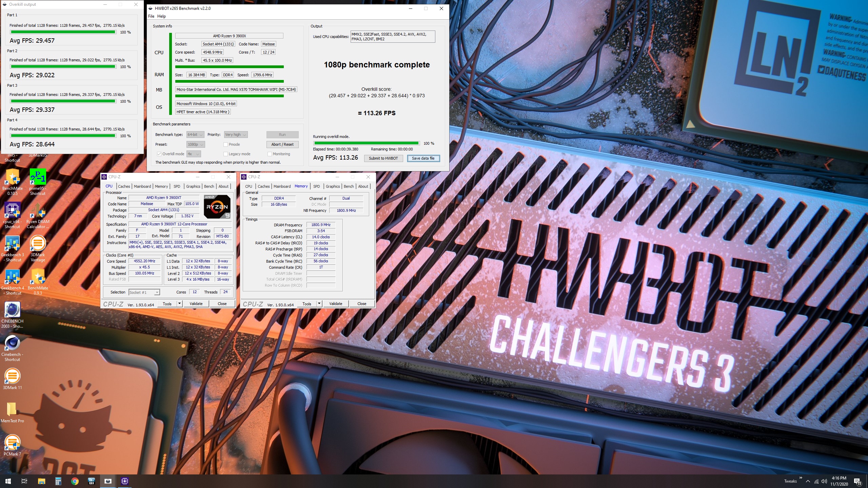Viewport: 868px width, 488px height.
Task: Open File Explorer from the taskbar
Action: click(41, 481)
